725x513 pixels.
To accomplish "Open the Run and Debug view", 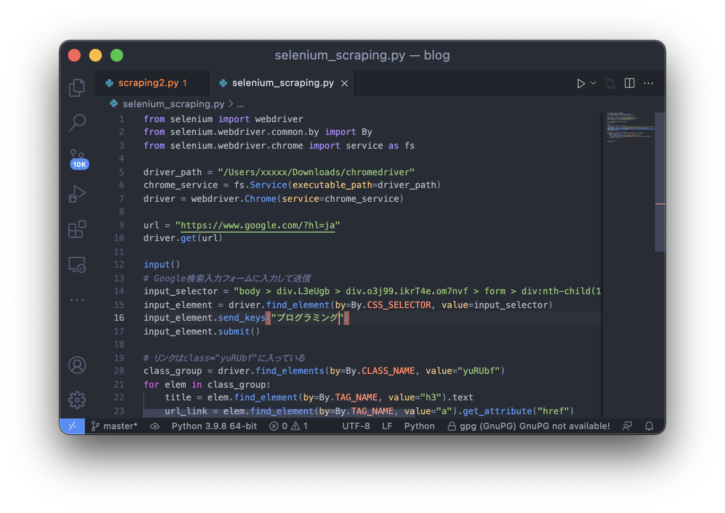I will (x=77, y=195).
